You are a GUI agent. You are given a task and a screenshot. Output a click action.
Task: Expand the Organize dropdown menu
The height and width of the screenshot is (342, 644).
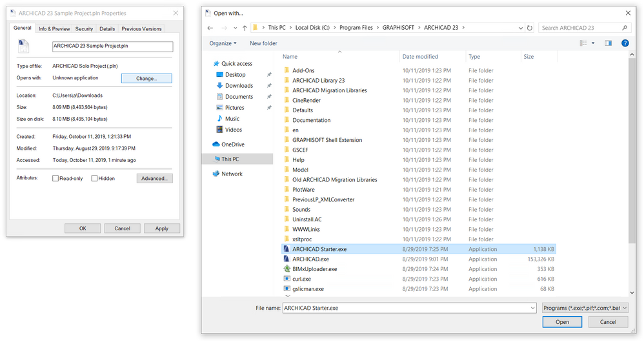point(223,43)
